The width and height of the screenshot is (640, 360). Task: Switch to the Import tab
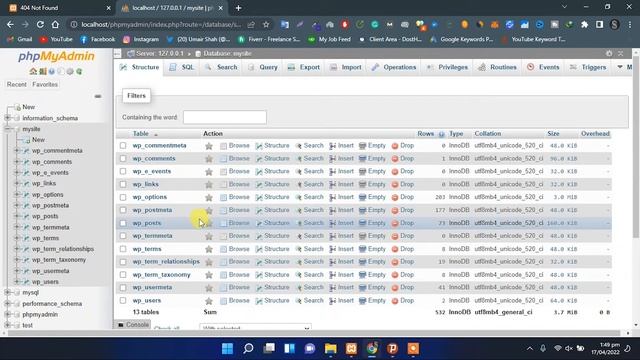pos(345,67)
